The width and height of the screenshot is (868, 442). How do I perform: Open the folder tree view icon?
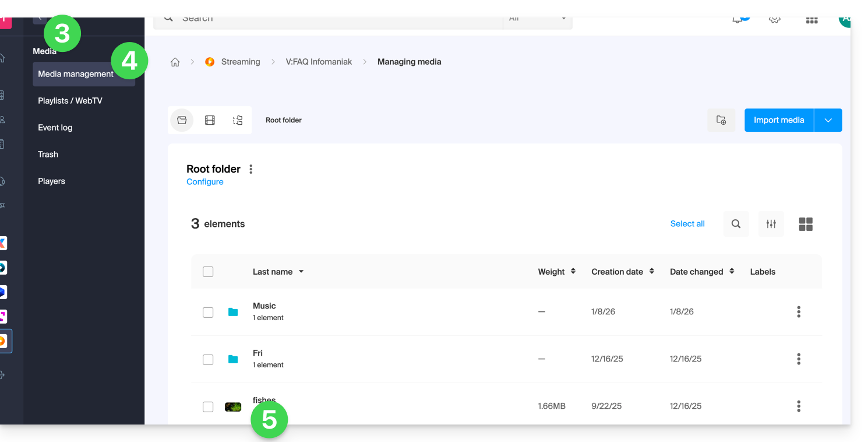click(x=238, y=120)
